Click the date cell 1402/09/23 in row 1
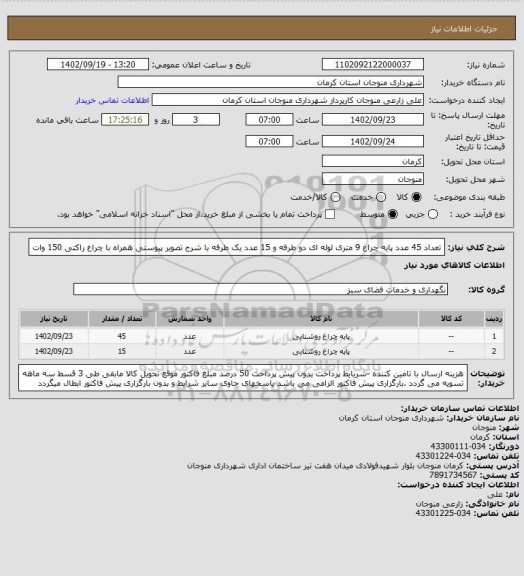The height and width of the screenshot is (576, 524). click(54, 336)
